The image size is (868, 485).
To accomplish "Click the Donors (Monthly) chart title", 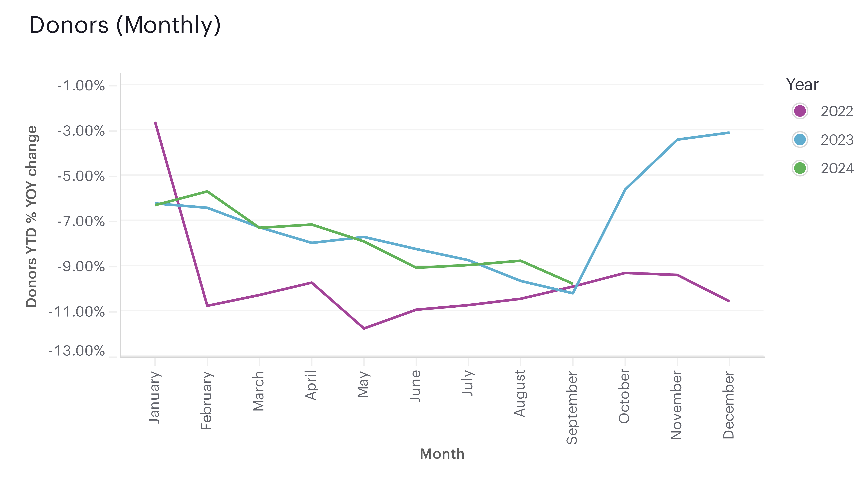I will (125, 25).
